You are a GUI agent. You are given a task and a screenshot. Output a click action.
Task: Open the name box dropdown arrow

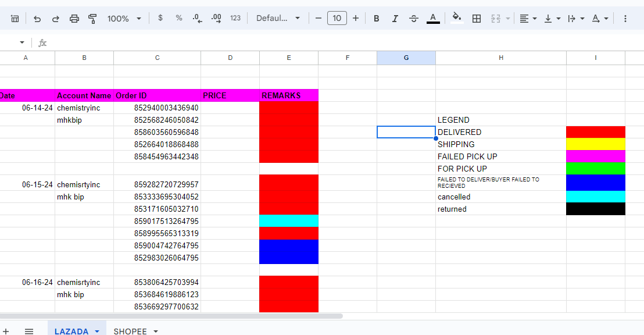point(22,42)
